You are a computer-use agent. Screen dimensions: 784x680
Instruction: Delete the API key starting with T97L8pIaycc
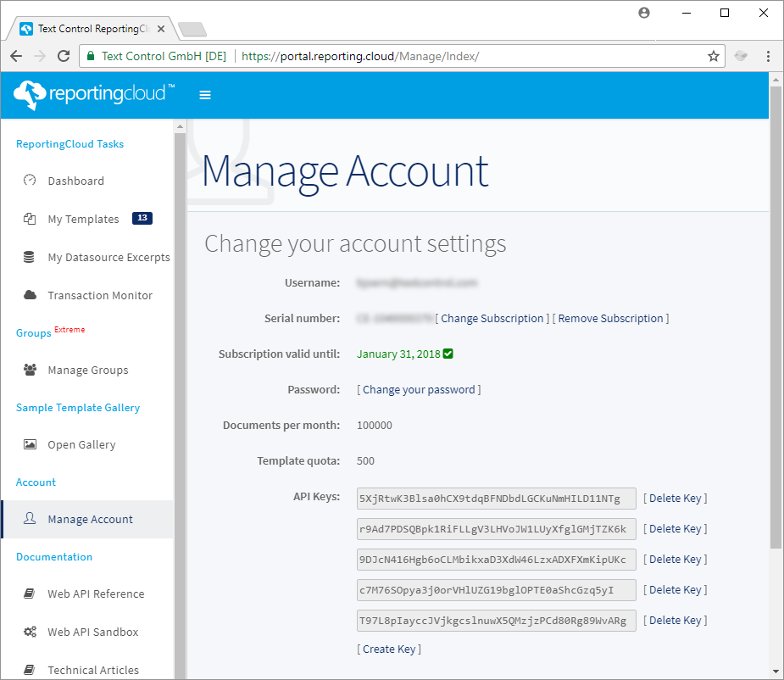[675, 621]
